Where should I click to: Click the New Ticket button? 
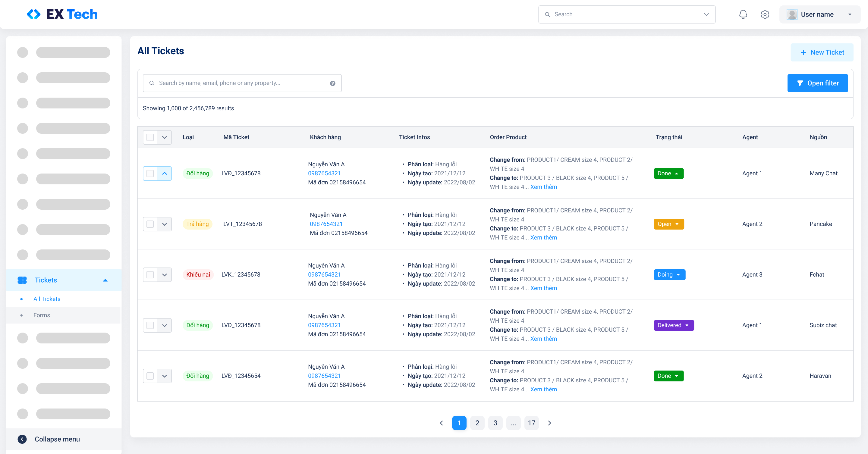(x=822, y=52)
